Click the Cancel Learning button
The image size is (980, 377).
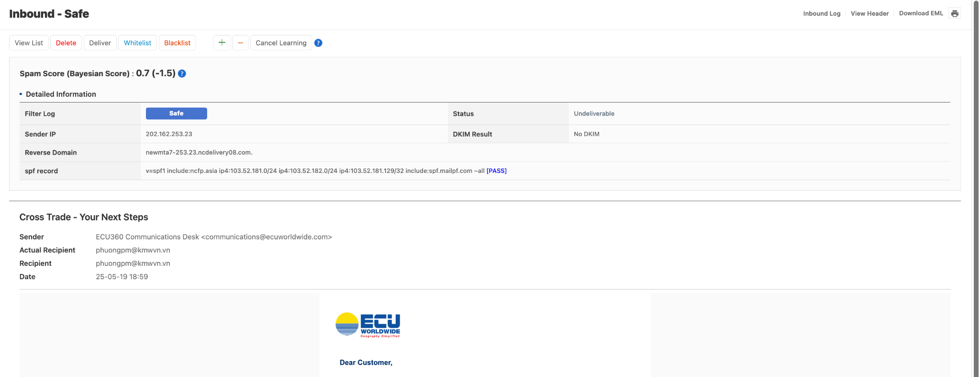pyautogui.click(x=281, y=43)
